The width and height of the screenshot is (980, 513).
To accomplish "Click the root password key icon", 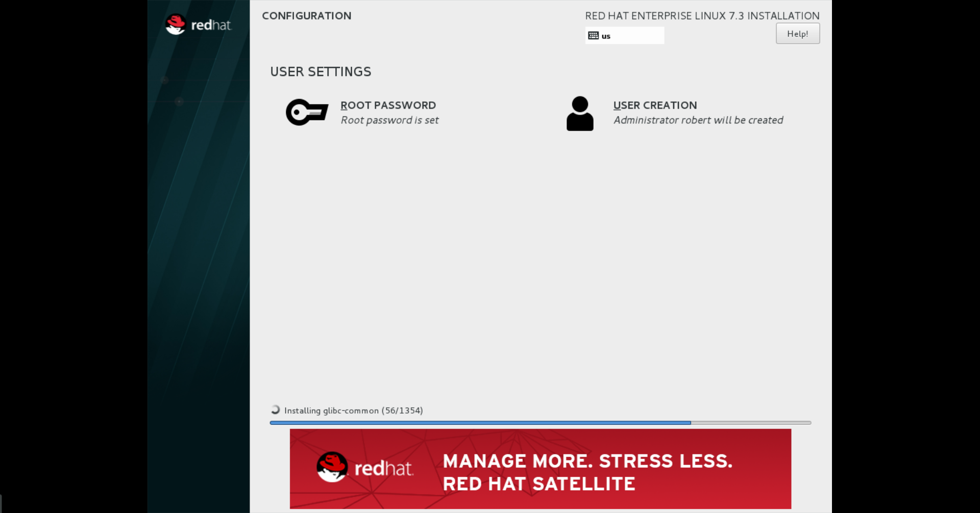I will coord(307,112).
